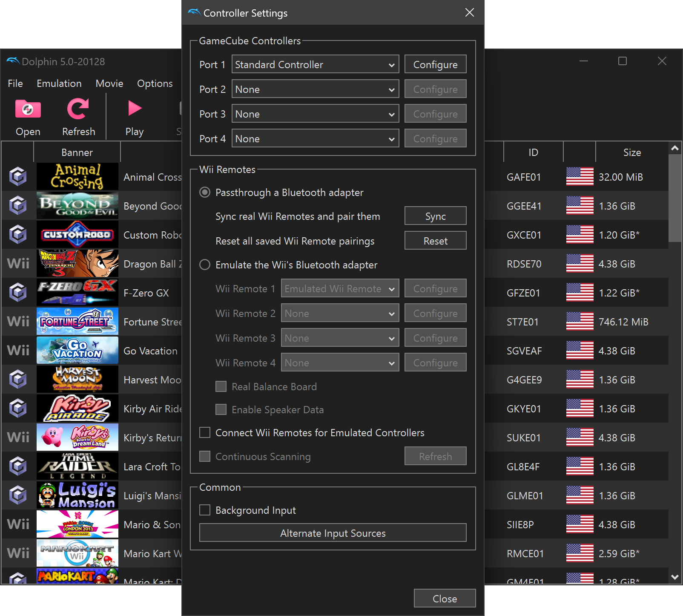This screenshot has height=616, width=683.
Task: Click Refresh next to Continuous Scanning
Action: pos(435,456)
